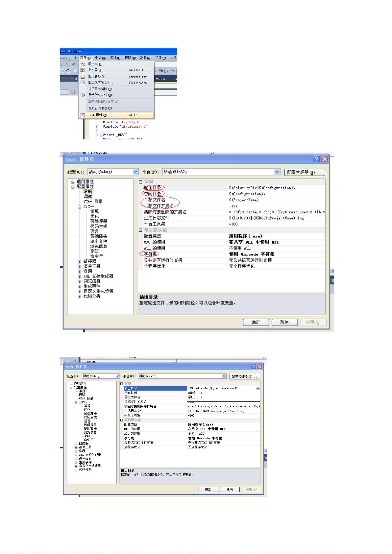This screenshot has height=554, width=392.
Task: Open the 调试(D) menu in the menu bar
Action: pos(115,58)
